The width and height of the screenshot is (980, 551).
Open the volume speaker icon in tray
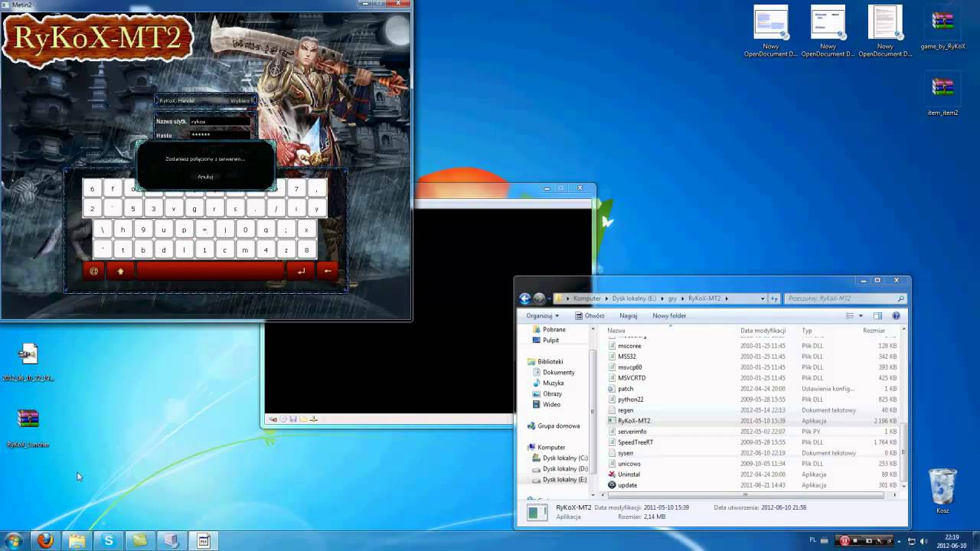[924, 541]
